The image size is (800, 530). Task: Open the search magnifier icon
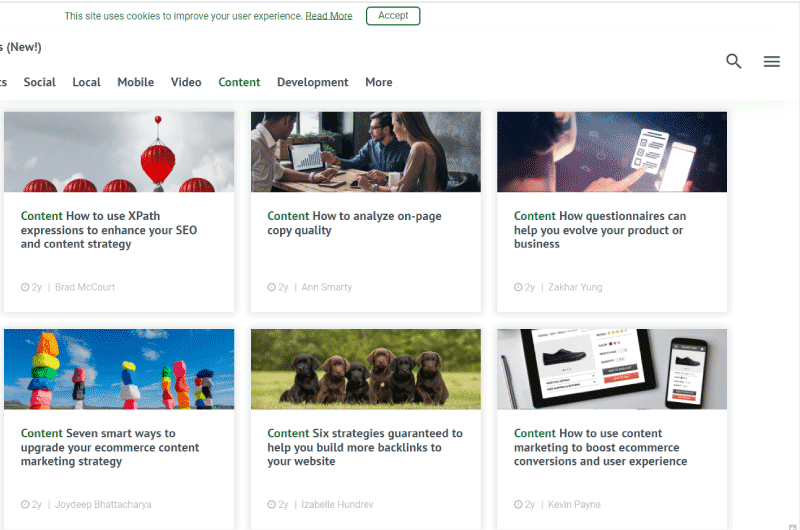734,61
